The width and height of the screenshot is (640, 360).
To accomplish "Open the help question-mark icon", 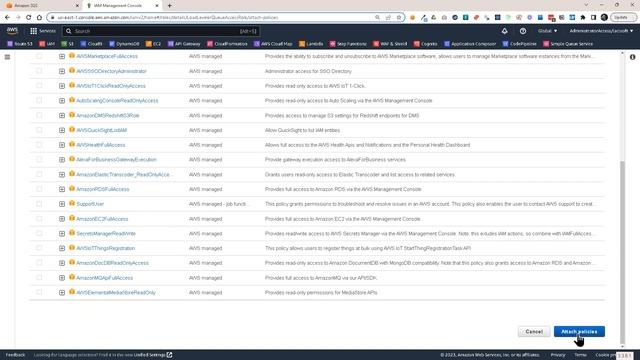I will [523, 31].
